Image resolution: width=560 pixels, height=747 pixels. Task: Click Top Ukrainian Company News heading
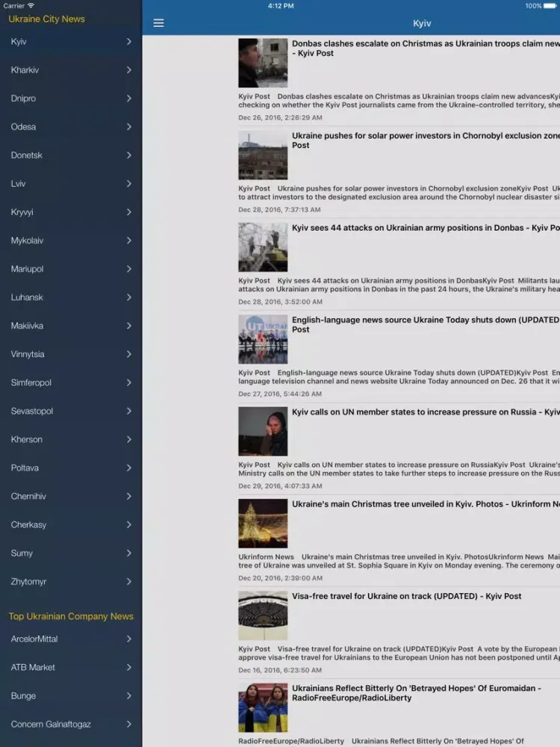71,616
